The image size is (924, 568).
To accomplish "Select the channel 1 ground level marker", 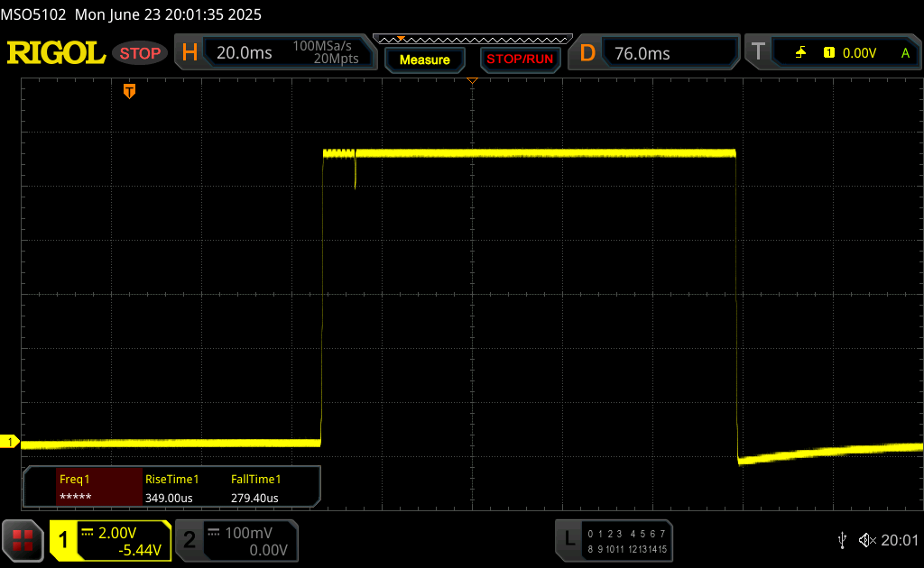I will coord(11,441).
